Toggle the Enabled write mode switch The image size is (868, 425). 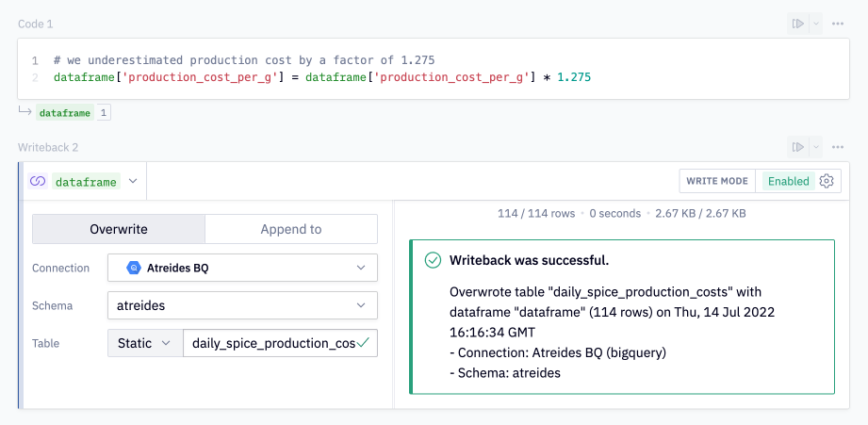point(788,181)
